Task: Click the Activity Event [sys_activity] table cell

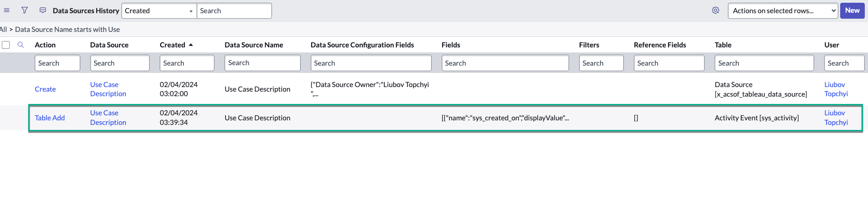Action: click(757, 118)
